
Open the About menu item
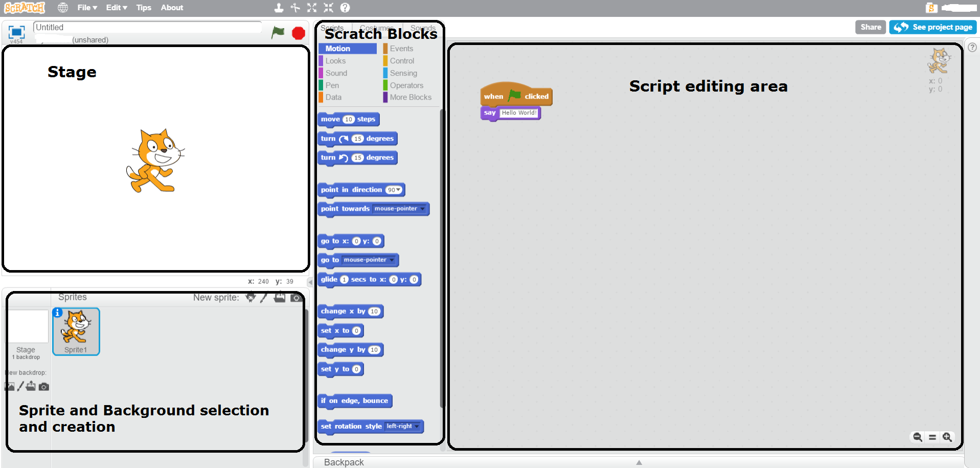(x=172, y=8)
